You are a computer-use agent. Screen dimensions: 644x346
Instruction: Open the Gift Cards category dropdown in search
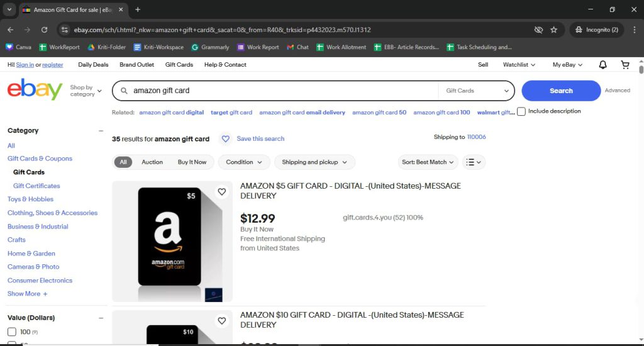tap(477, 91)
